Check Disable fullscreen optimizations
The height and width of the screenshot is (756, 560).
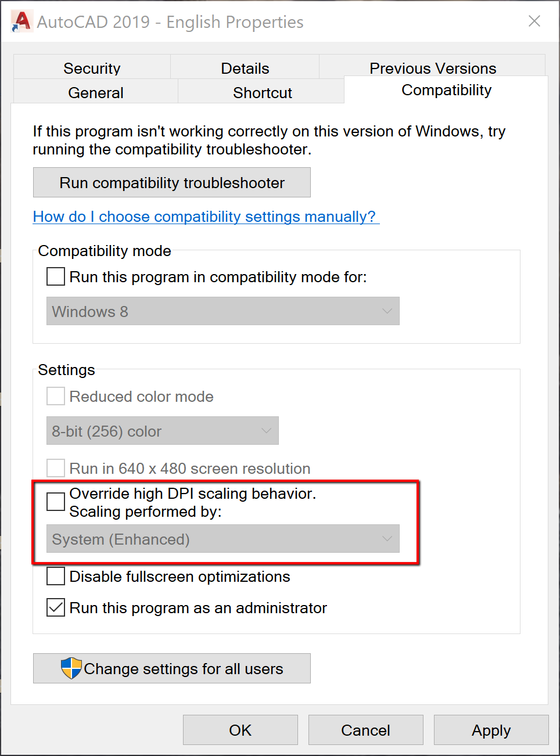tap(56, 577)
